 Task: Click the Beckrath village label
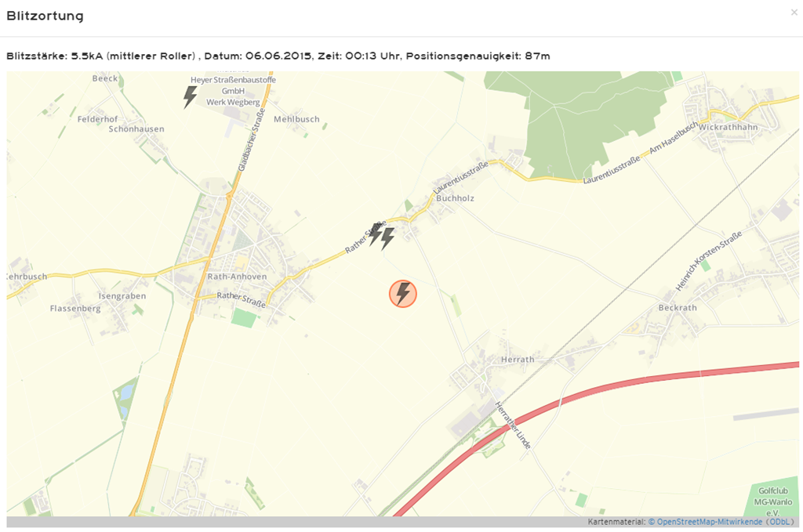[x=677, y=307]
